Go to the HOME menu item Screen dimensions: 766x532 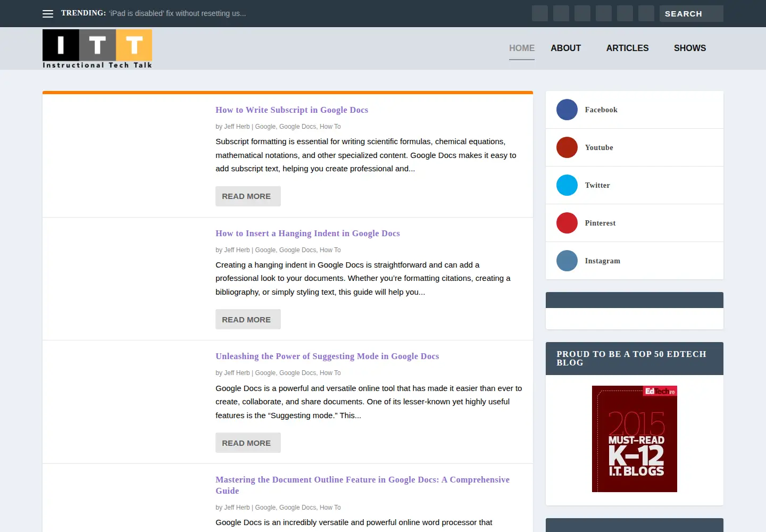(522, 48)
